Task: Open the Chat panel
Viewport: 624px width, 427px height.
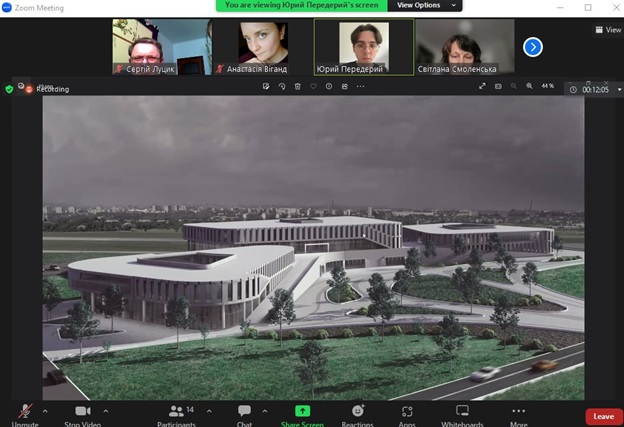Action: 244,415
